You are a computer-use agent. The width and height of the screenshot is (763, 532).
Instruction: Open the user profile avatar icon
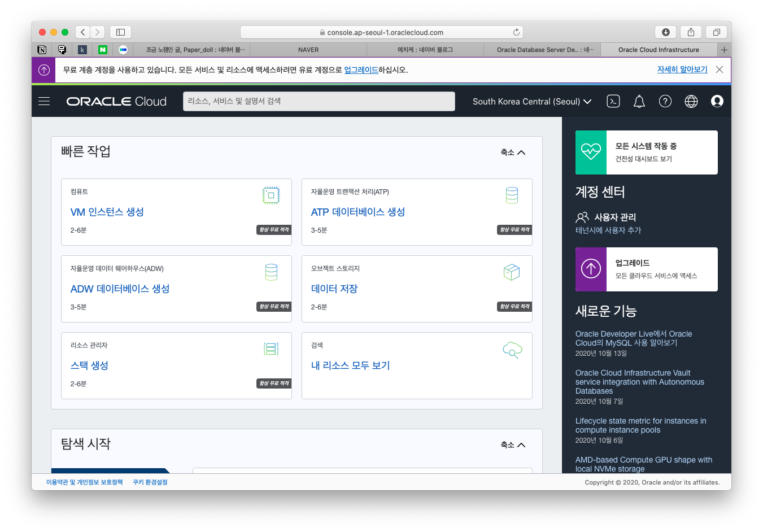[x=717, y=101]
